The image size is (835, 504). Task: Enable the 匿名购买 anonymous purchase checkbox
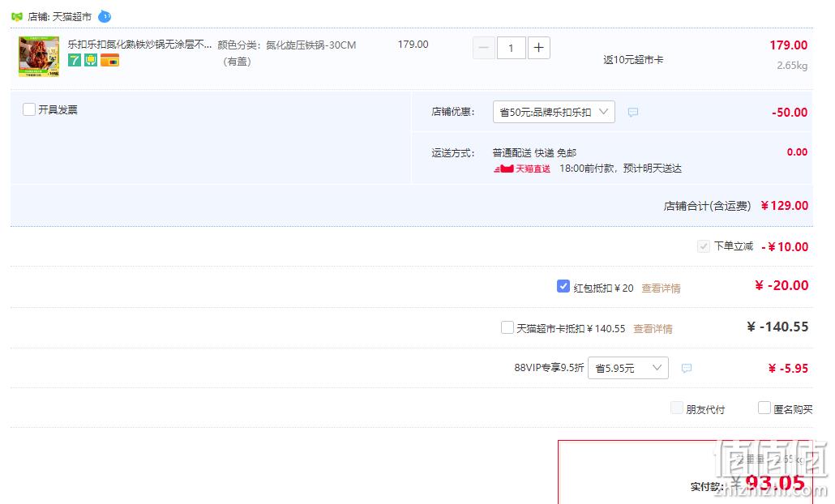point(764,408)
